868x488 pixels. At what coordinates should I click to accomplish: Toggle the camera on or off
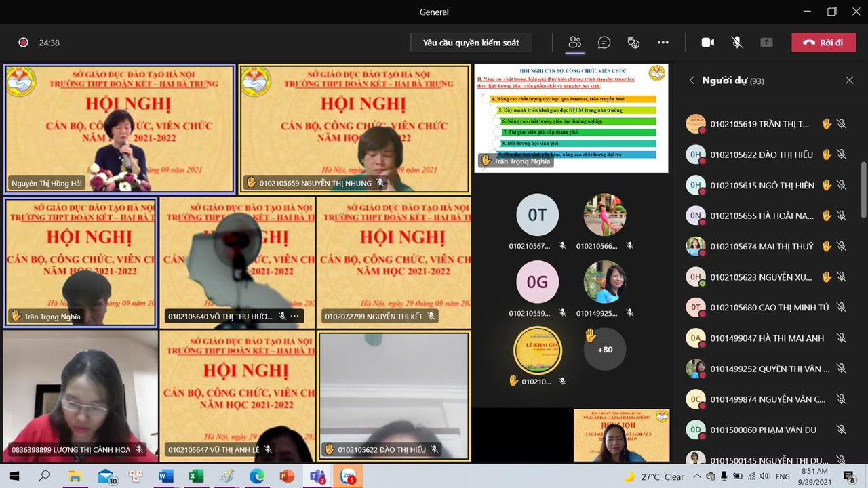coord(707,43)
